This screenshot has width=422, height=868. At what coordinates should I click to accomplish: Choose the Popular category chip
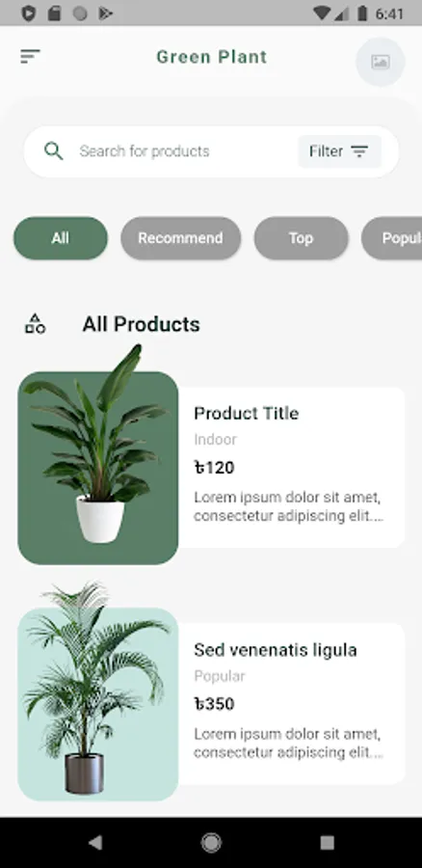tap(391, 238)
